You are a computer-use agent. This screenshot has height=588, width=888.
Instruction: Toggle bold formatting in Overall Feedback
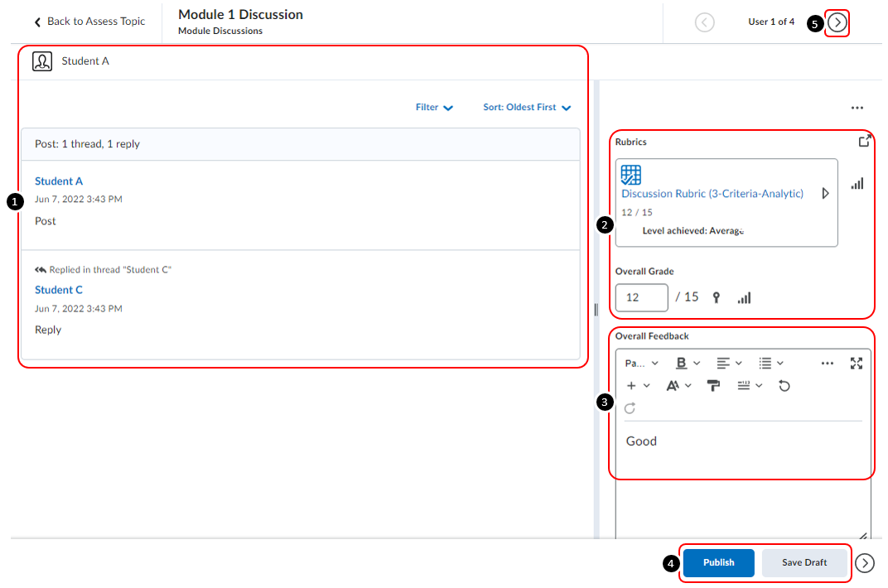[x=680, y=363]
